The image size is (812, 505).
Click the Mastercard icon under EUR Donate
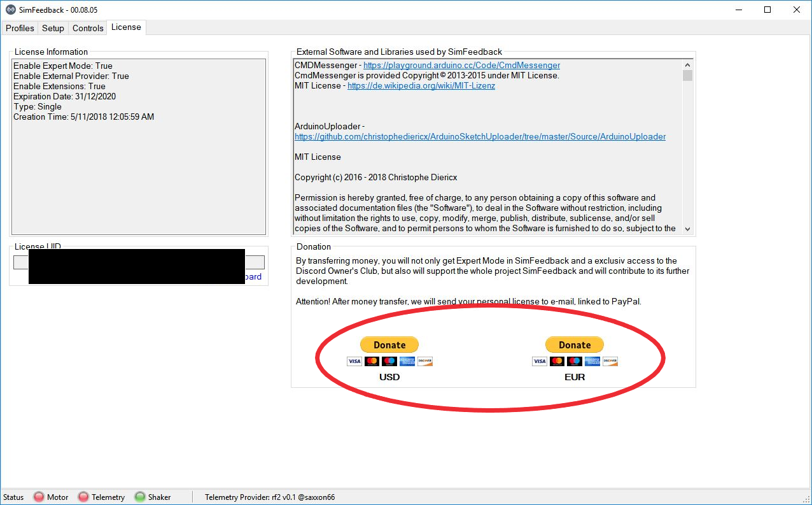(557, 361)
